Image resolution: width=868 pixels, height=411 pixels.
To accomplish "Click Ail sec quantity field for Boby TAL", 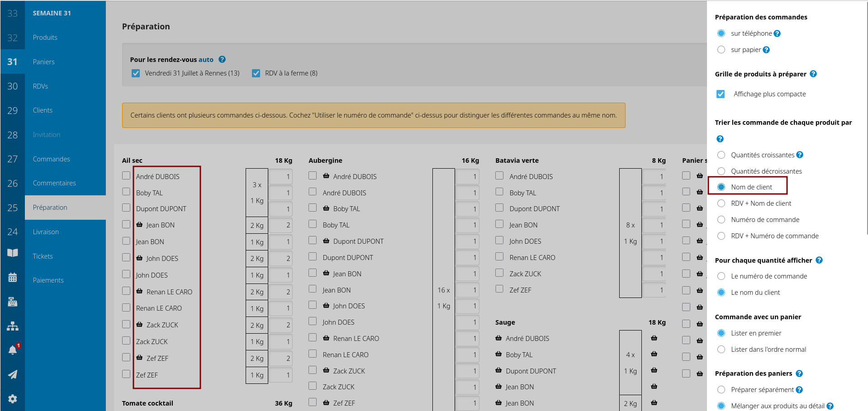I will click(281, 193).
